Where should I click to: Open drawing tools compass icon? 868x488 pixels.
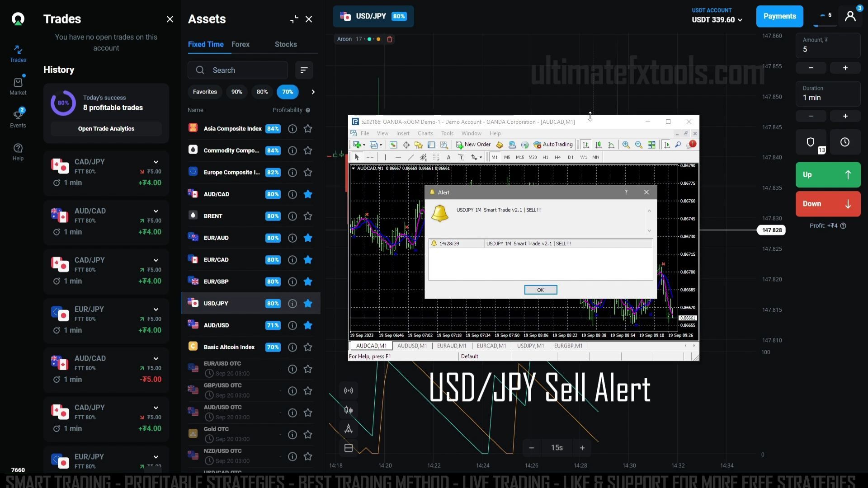[349, 429]
